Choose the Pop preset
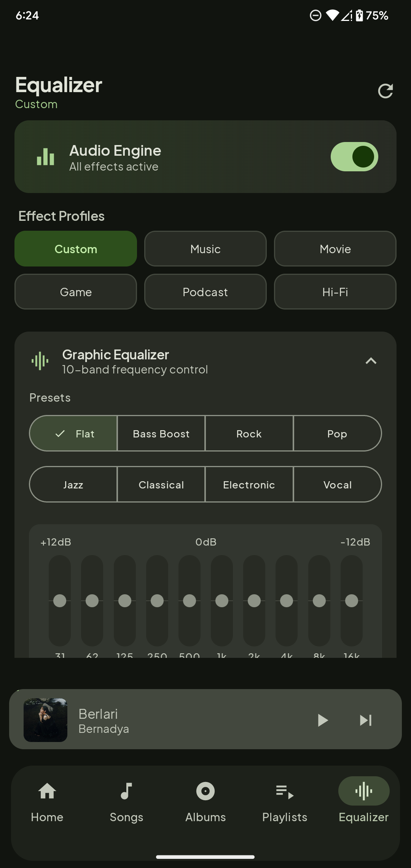411x868 pixels. pos(338,433)
